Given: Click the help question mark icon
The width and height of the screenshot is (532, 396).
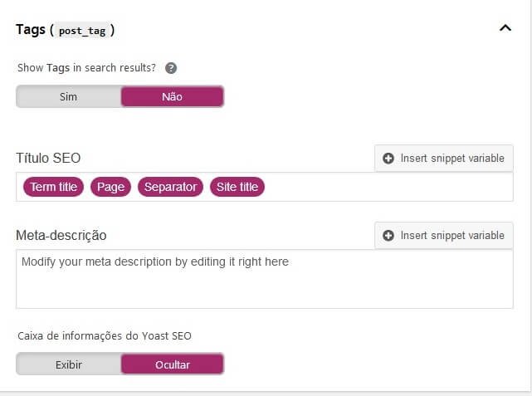Looking at the screenshot, I should (x=171, y=68).
